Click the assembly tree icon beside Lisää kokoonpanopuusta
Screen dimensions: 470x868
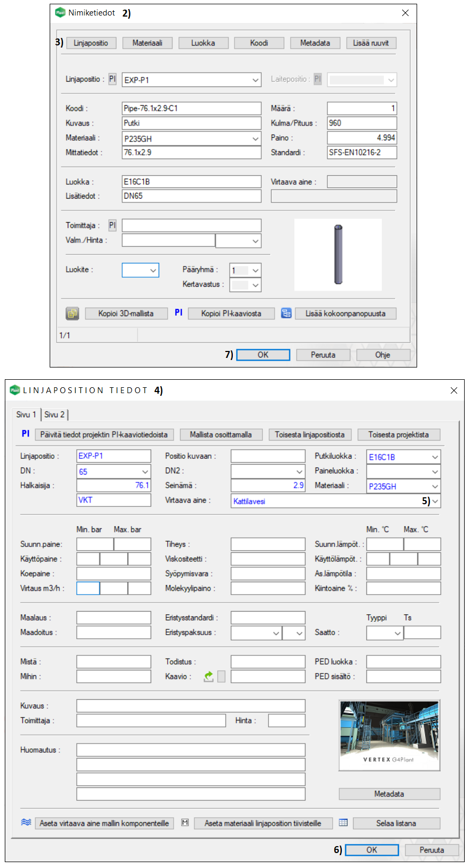pos(286,314)
